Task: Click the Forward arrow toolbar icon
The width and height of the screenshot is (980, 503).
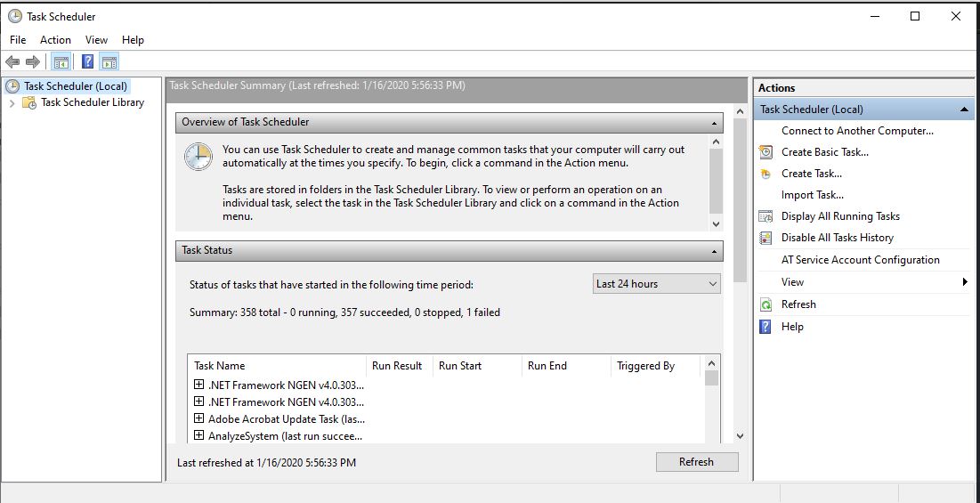Action: click(x=33, y=61)
